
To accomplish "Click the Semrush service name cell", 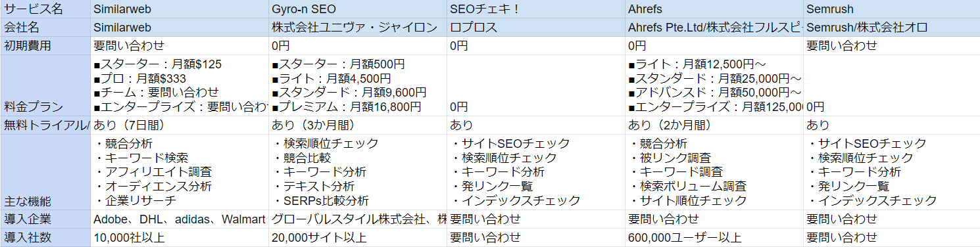I will click(x=892, y=10).
